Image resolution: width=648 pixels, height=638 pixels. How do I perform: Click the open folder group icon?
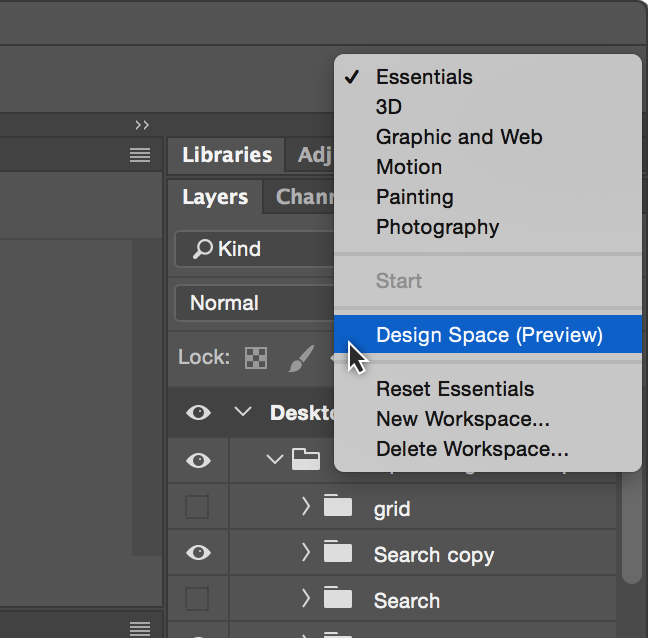coord(306,459)
